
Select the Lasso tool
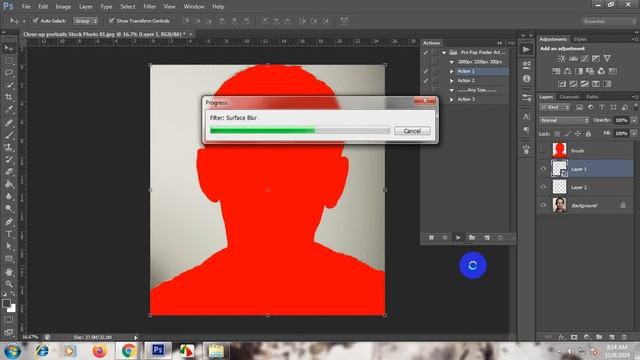9,73
